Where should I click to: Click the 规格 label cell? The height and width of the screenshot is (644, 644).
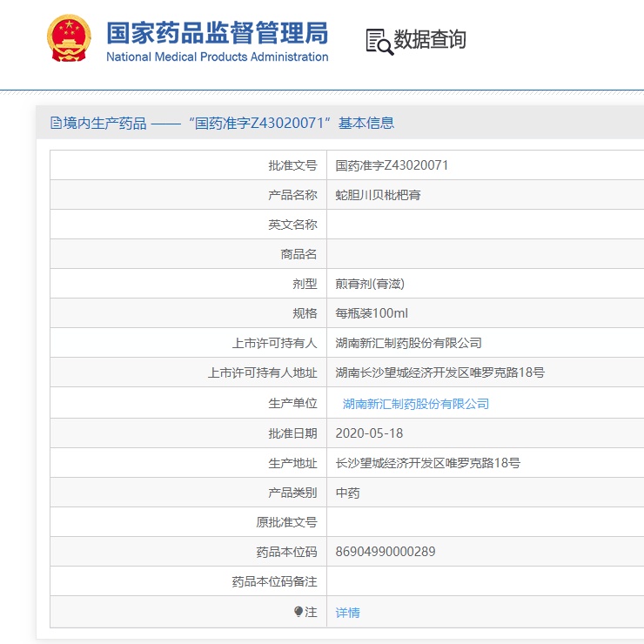click(189, 313)
